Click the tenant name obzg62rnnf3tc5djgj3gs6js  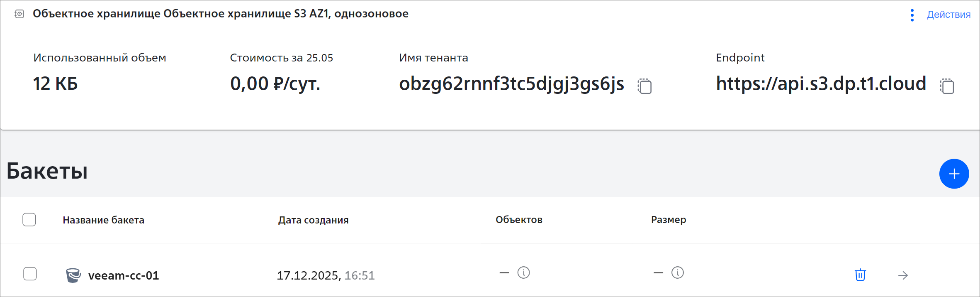511,84
